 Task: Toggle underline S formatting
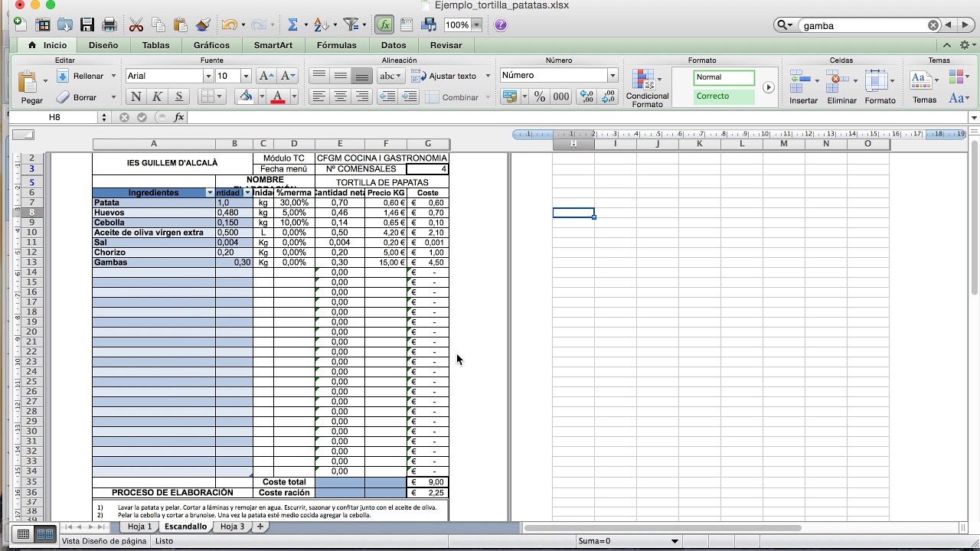click(178, 96)
